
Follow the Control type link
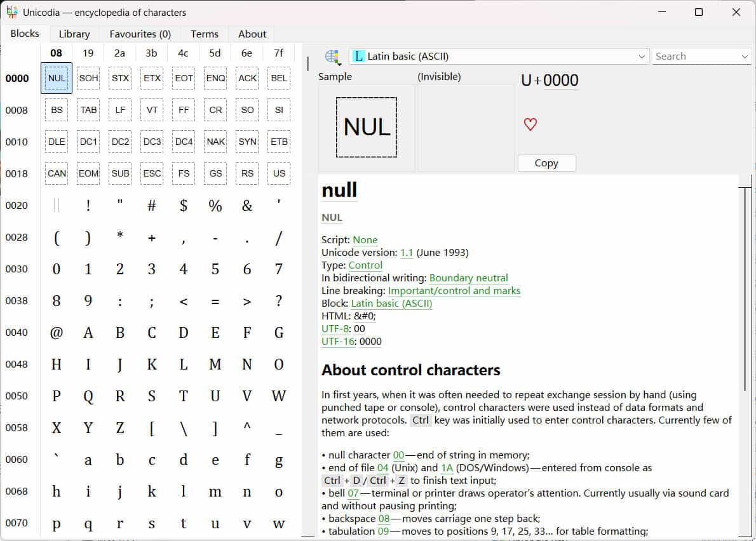tap(365, 265)
